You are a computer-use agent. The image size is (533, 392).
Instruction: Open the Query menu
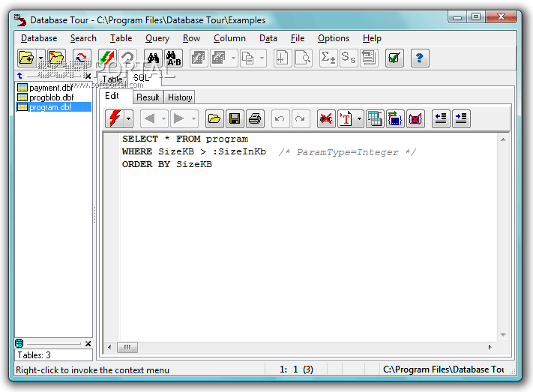point(157,38)
